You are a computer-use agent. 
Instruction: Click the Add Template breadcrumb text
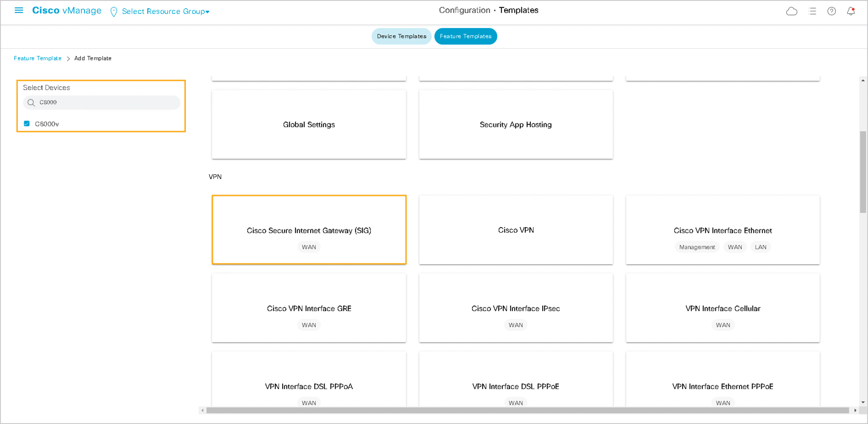tap(93, 58)
